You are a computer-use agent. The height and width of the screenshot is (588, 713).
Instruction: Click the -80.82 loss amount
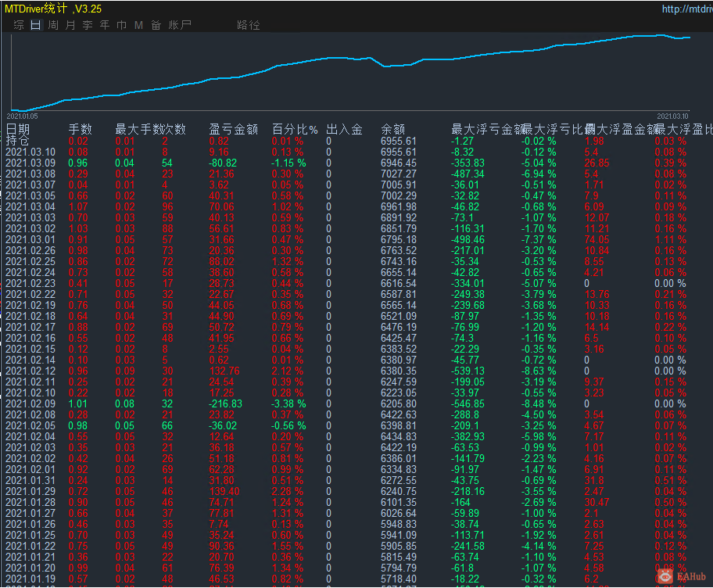(223, 163)
